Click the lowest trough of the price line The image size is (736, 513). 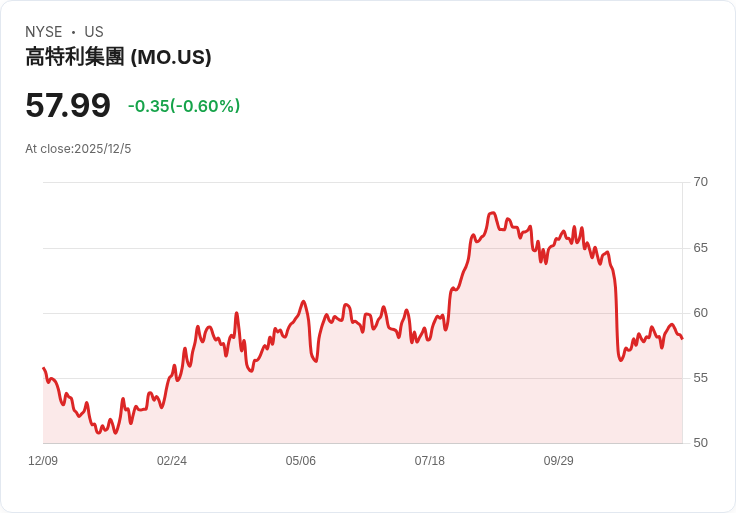tap(98, 433)
